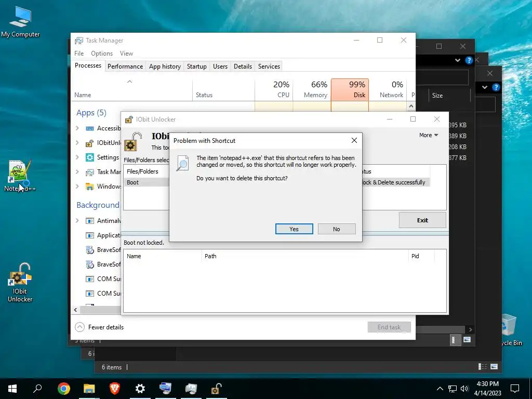The image size is (532, 399).
Task: Switch to the Users tab
Action: point(220,66)
